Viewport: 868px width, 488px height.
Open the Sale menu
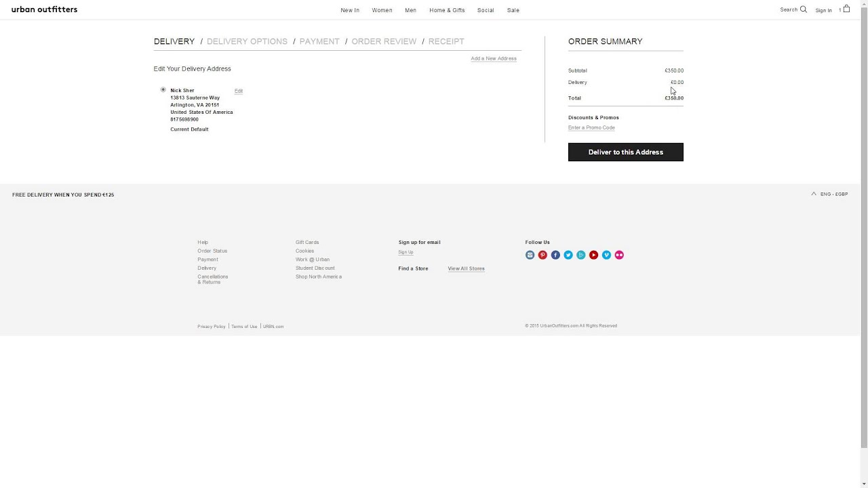[x=513, y=10]
